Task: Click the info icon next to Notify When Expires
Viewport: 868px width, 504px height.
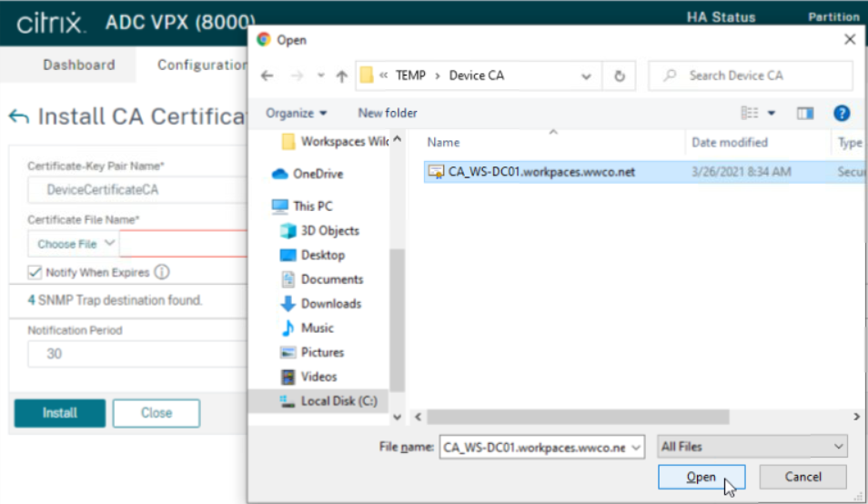Action: coord(162,272)
